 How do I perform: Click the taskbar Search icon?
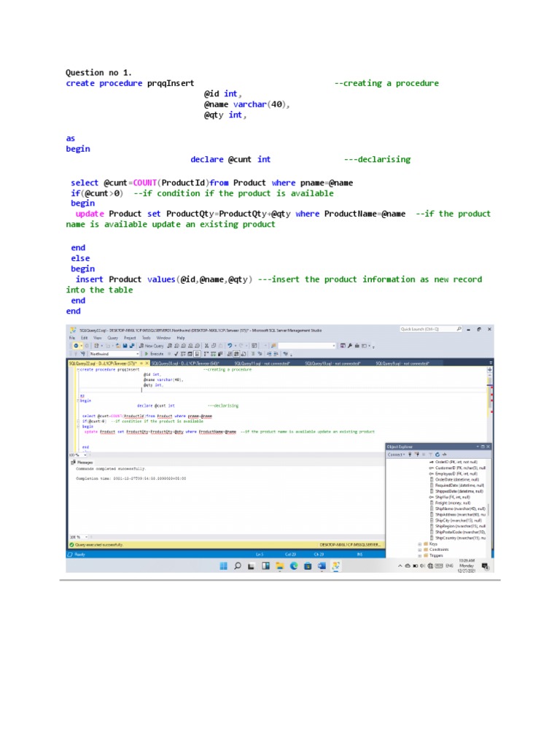[237, 566]
